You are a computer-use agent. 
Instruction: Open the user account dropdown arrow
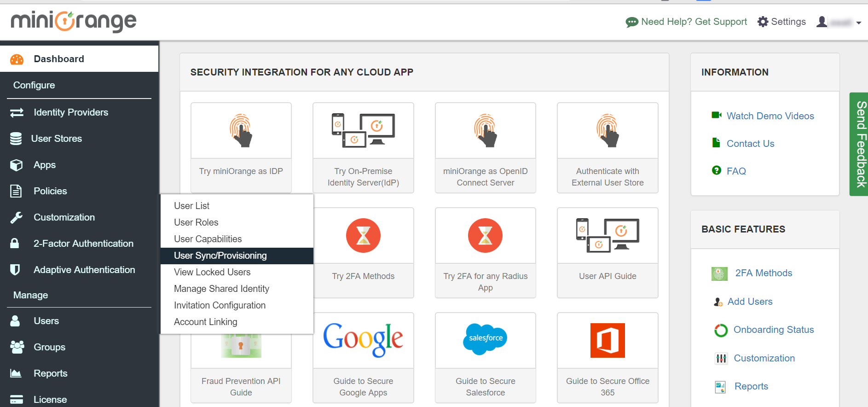coord(858,23)
